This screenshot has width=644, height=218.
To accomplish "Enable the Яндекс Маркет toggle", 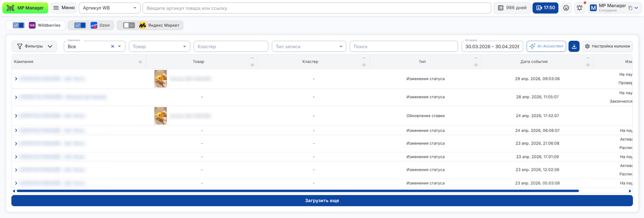I will [x=129, y=25].
